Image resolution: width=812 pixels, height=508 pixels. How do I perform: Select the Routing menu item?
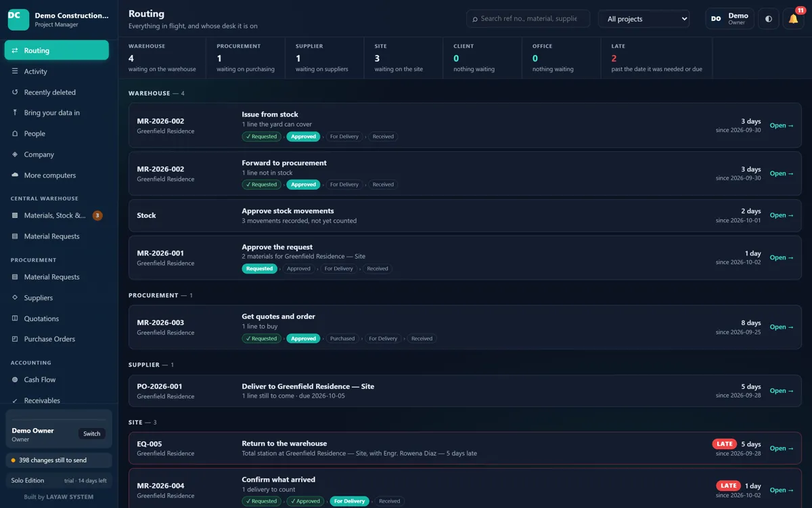(x=57, y=50)
